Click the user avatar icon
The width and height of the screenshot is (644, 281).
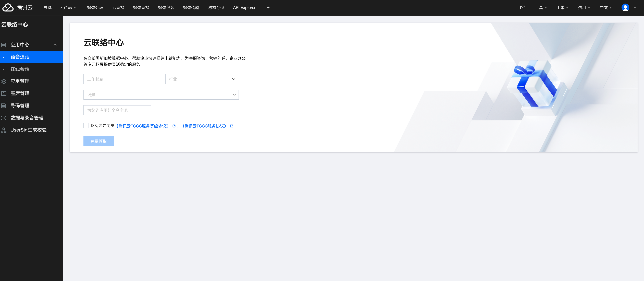pyautogui.click(x=625, y=7)
